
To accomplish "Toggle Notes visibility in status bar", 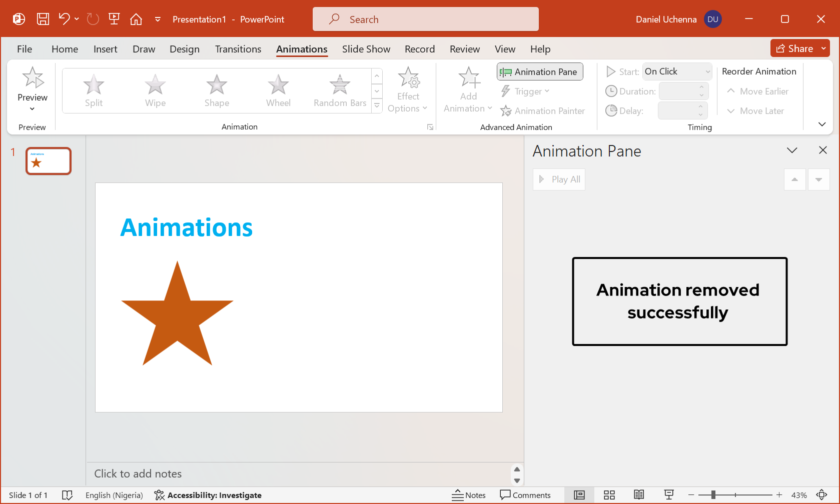I will [469, 495].
